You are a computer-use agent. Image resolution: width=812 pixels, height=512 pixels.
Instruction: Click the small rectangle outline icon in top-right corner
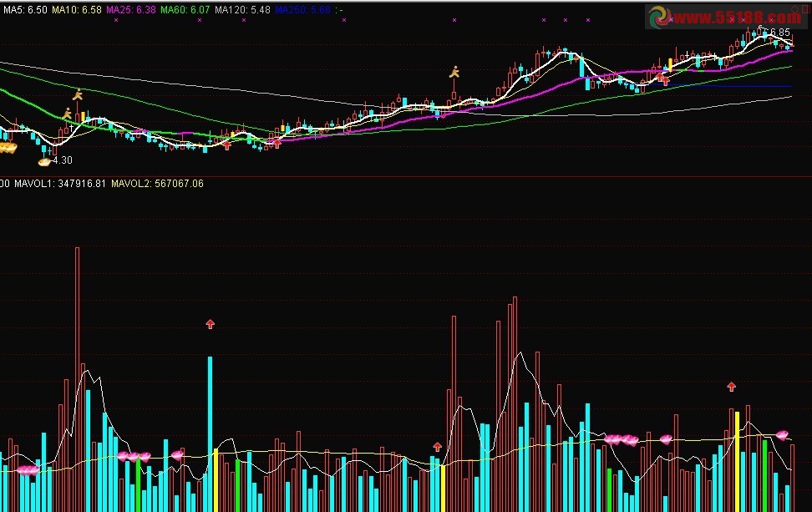tap(806, 9)
